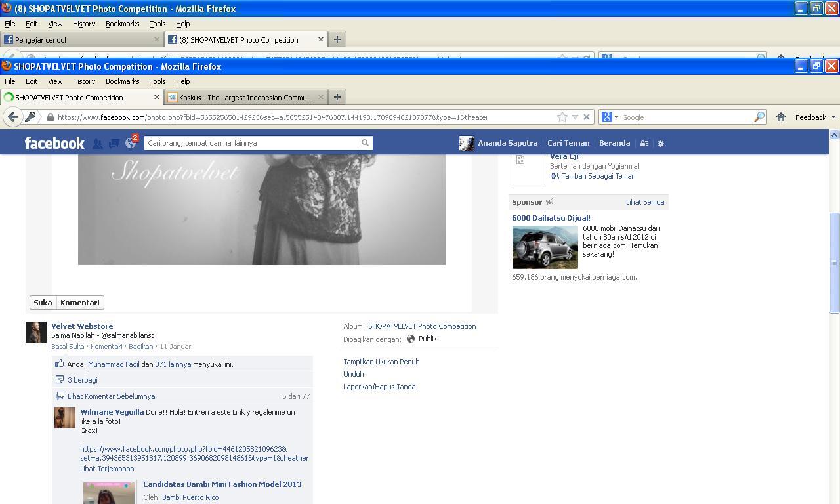This screenshot has height=504, width=840.
Task: Click the padlock icon in the address bar
Action: click(x=51, y=117)
